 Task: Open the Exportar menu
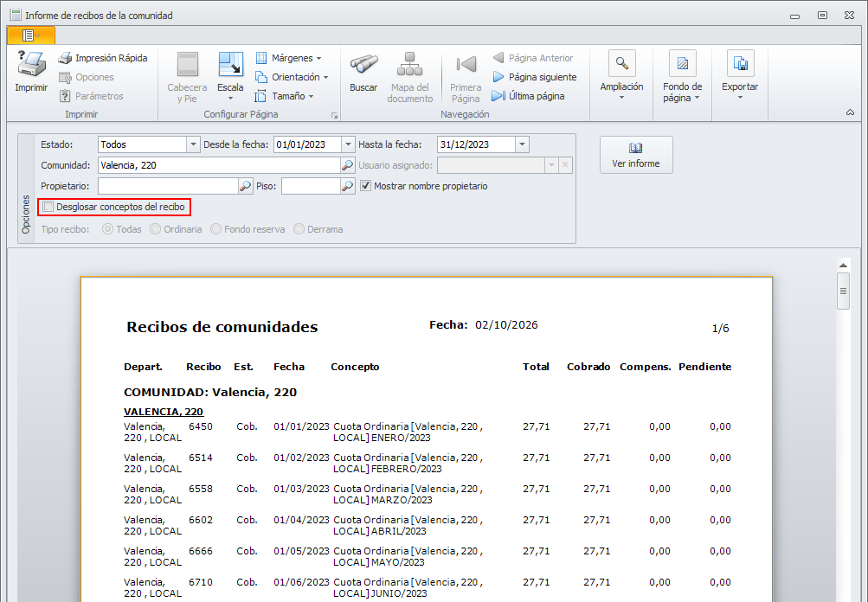(740, 75)
